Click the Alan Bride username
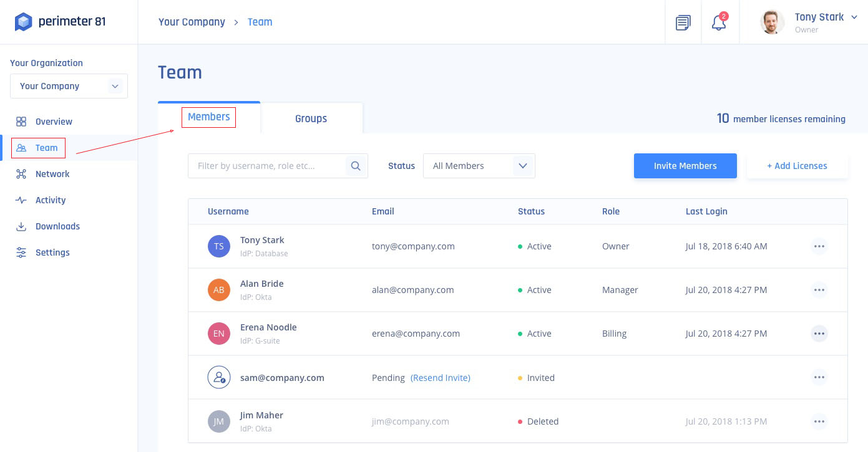Image resolution: width=868 pixels, height=452 pixels. click(262, 284)
